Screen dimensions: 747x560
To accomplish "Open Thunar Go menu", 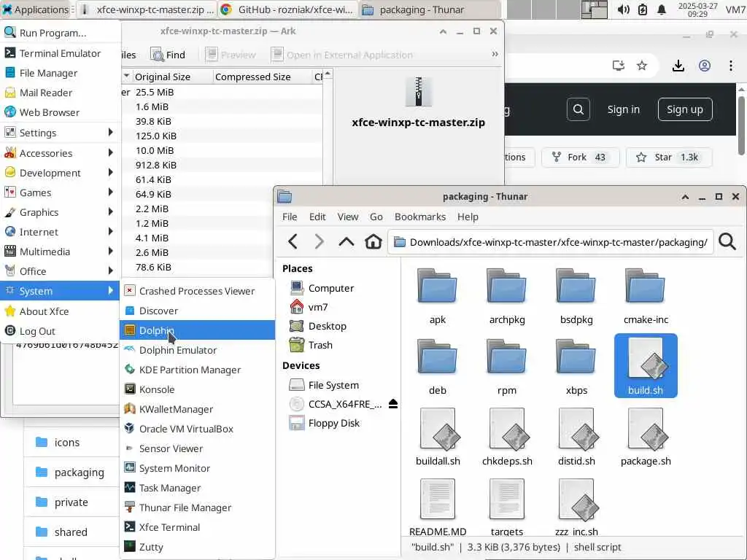I will click(x=376, y=217).
